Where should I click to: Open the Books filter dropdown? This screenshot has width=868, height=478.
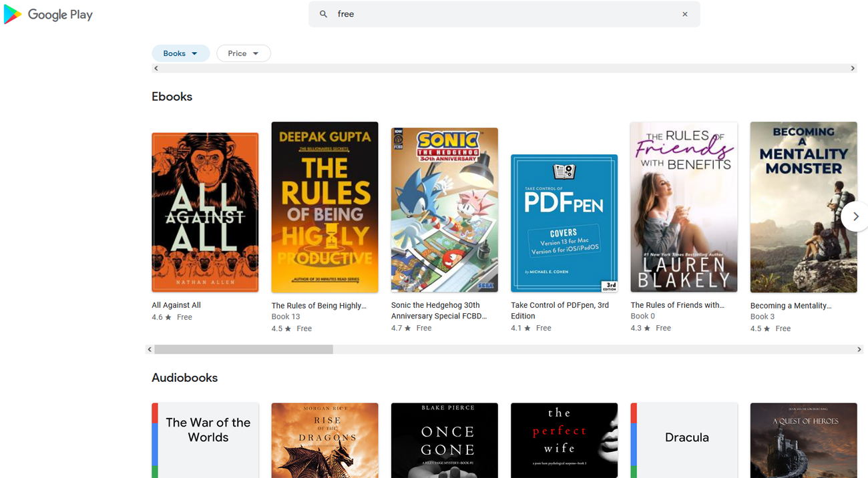coord(180,53)
